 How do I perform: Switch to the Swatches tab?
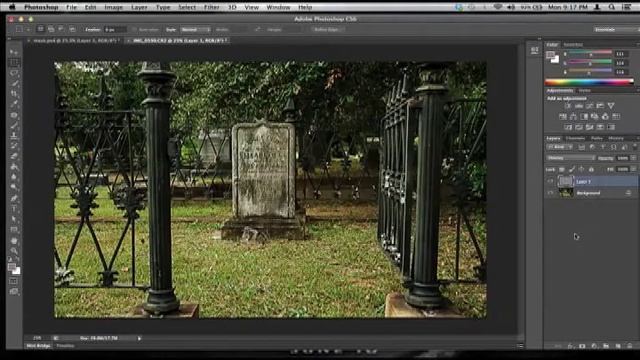[x=573, y=45]
